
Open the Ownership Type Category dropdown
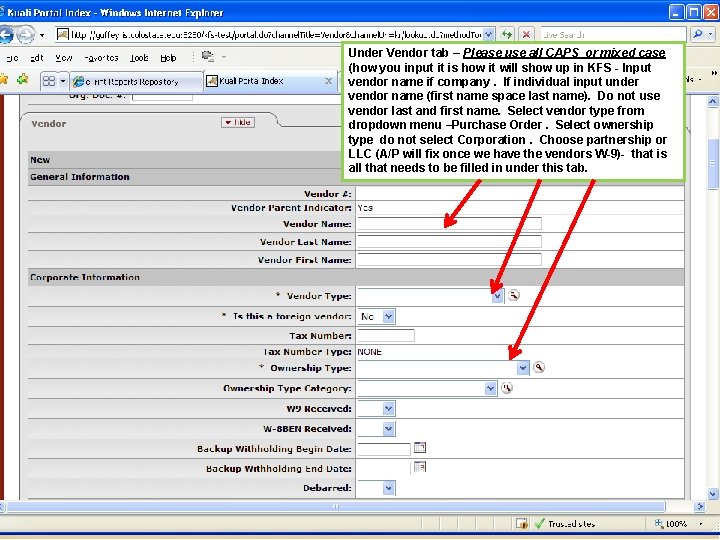coord(490,388)
